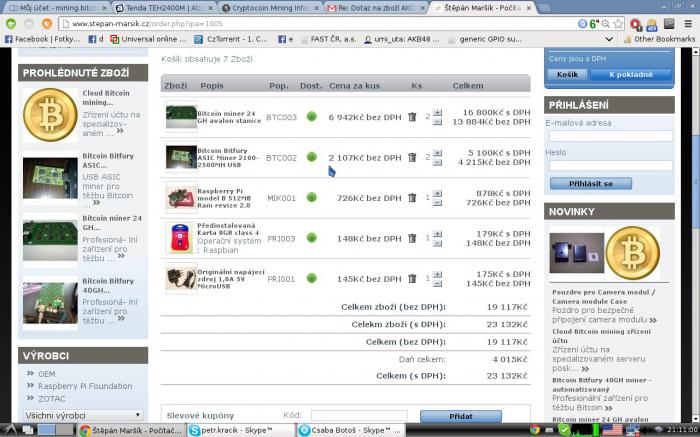Click the green availability dot for MIK001
The height and width of the screenshot is (437, 700).
(x=312, y=197)
